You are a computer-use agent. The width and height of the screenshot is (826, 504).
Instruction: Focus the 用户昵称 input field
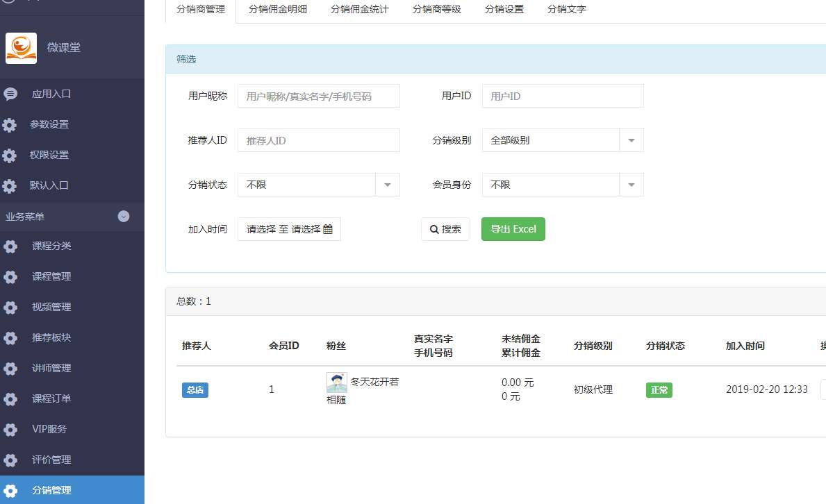click(x=318, y=96)
